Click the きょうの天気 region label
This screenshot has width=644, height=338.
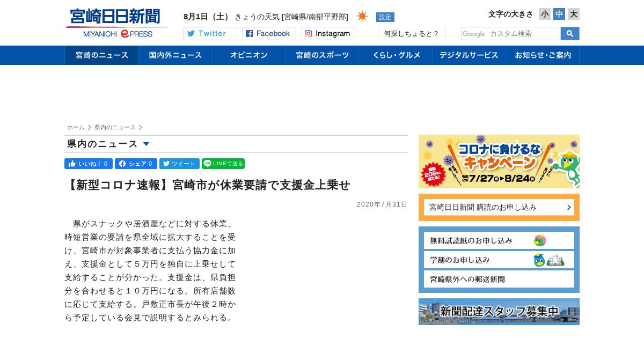click(291, 17)
